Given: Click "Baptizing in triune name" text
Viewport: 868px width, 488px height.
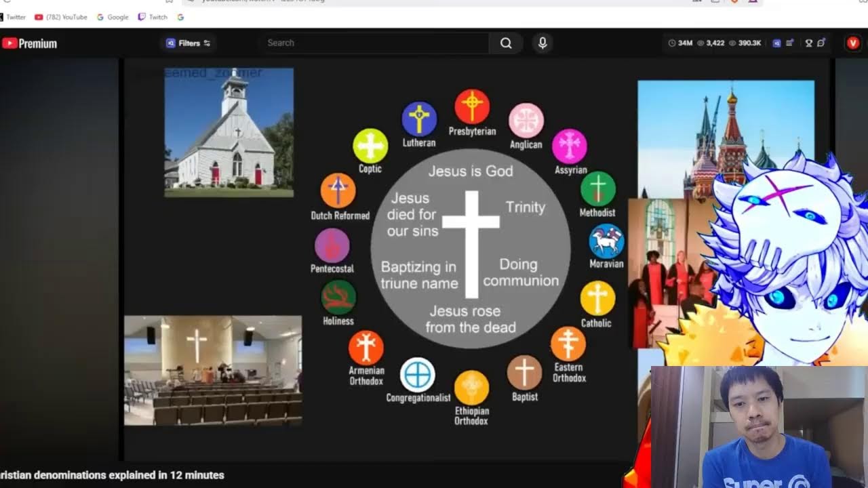Looking at the screenshot, I should pos(419,275).
